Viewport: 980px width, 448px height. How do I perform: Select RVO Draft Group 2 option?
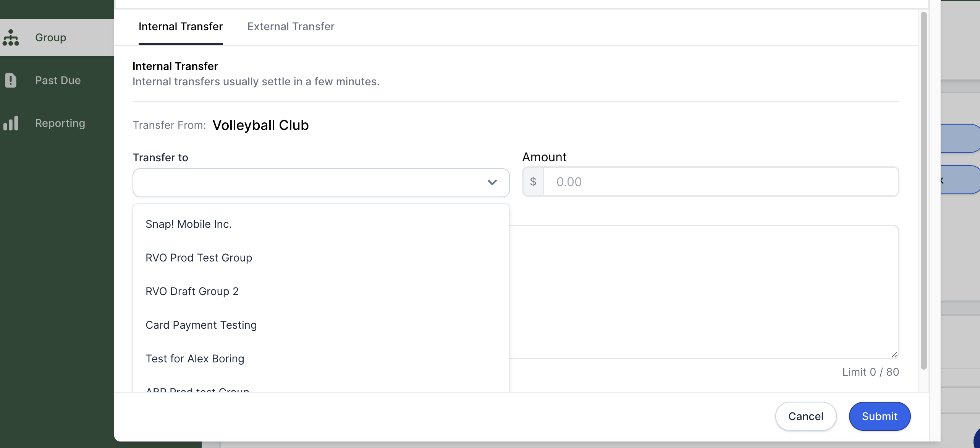(192, 291)
